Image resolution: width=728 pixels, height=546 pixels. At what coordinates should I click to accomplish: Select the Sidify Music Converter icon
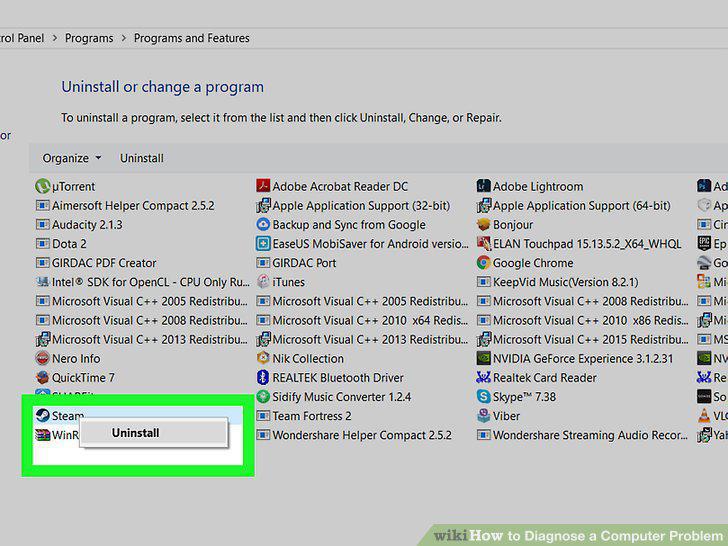[263, 397]
